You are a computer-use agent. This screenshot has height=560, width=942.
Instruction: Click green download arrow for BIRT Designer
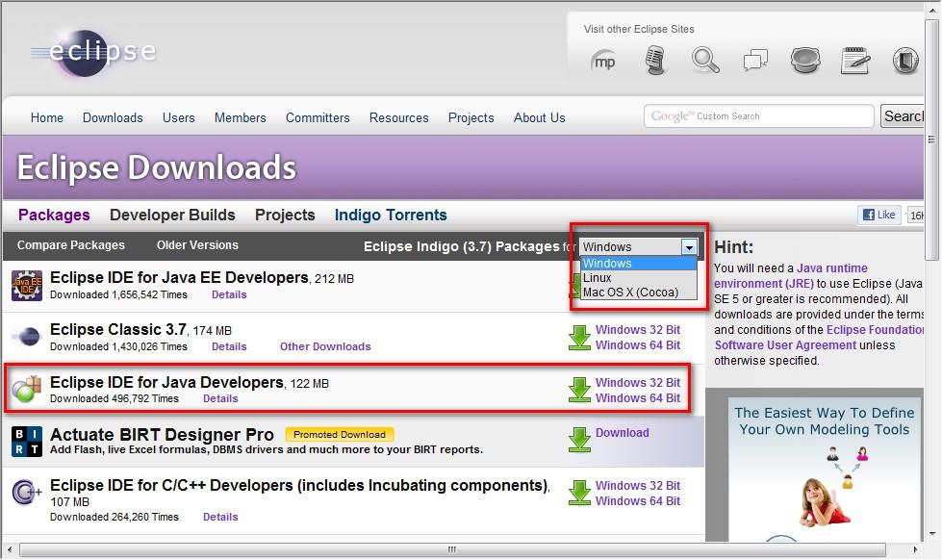coord(580,440)
